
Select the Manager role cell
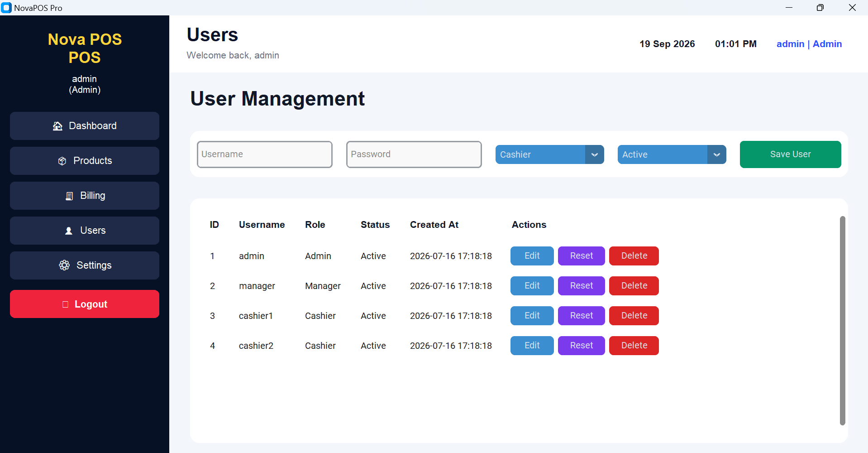pyautogui.click(x=323, y=286)
